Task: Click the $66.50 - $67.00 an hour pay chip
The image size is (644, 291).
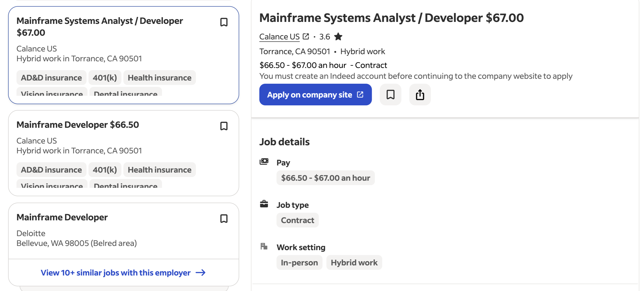Action: click(x=326, y=178)
